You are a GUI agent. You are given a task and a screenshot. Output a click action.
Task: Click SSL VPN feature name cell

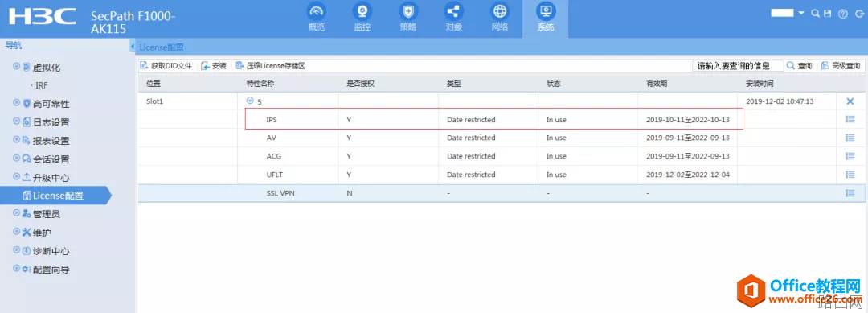(280, 193)
